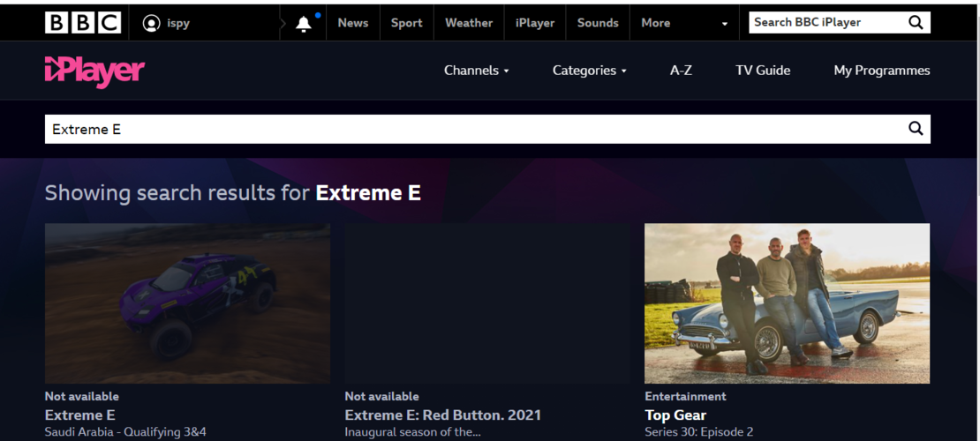Open the Sounds section
The image size is (980, 441).
point(598,23)
